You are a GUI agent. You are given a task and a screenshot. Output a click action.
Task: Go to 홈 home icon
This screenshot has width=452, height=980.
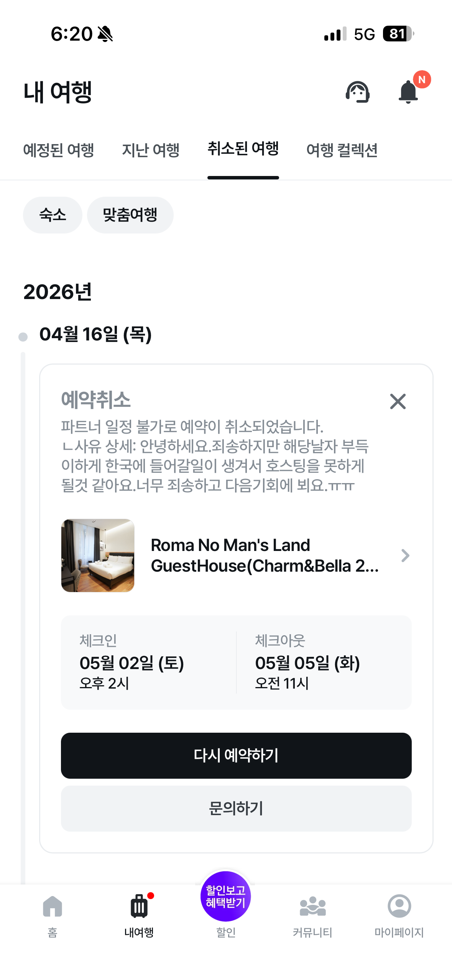click(53, 906)
